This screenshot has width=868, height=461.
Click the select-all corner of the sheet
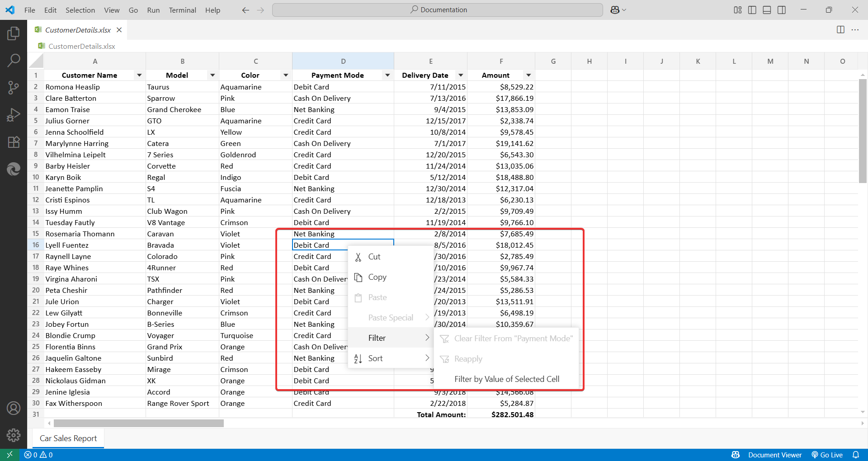(36, 61)
